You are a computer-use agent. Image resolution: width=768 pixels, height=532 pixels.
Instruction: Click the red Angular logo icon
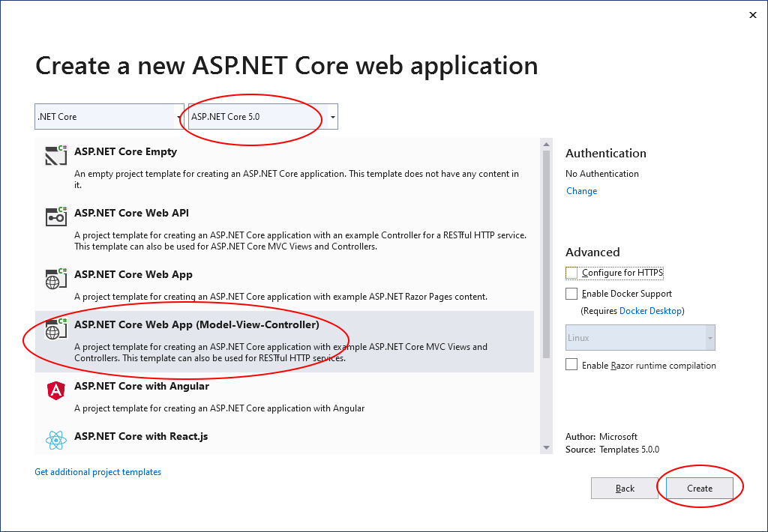coord(55,390)
